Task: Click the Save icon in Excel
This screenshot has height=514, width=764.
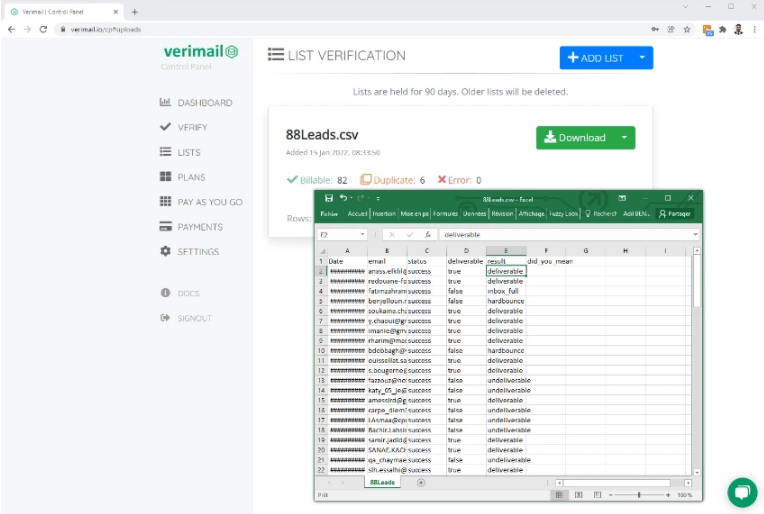Action: [x=329, y=198]
